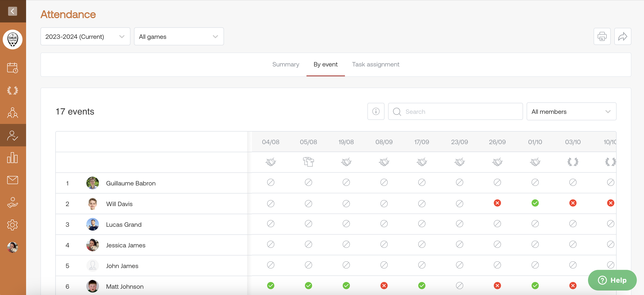The width and height of the screenshot is (644, 295).
Task: Open the settings gear icon
Action: pos(13,225)
